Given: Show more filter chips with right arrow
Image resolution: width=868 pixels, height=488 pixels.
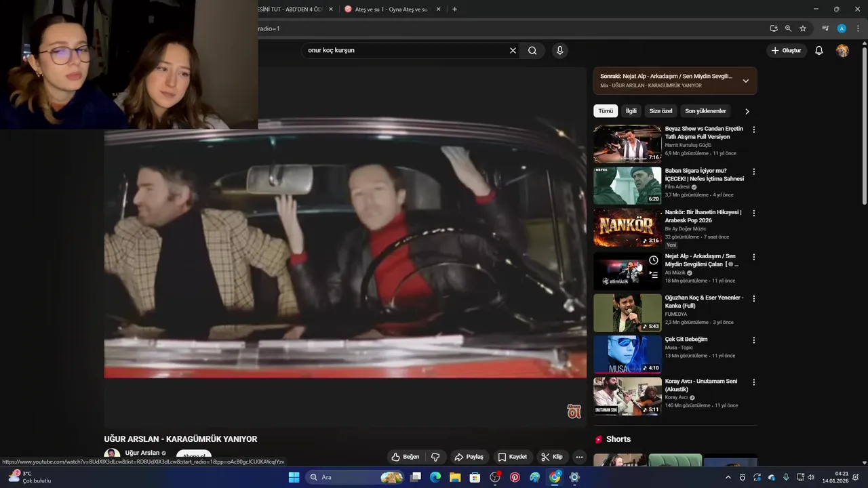Looking at the screenshot, I should 747,111.
